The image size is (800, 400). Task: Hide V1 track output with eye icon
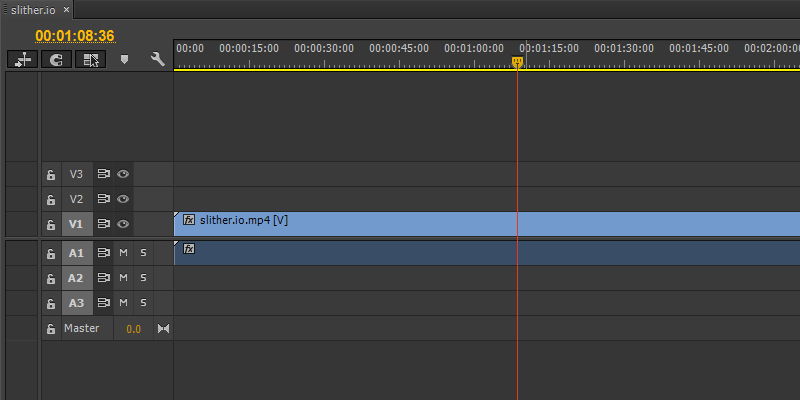tap(123, 224)
